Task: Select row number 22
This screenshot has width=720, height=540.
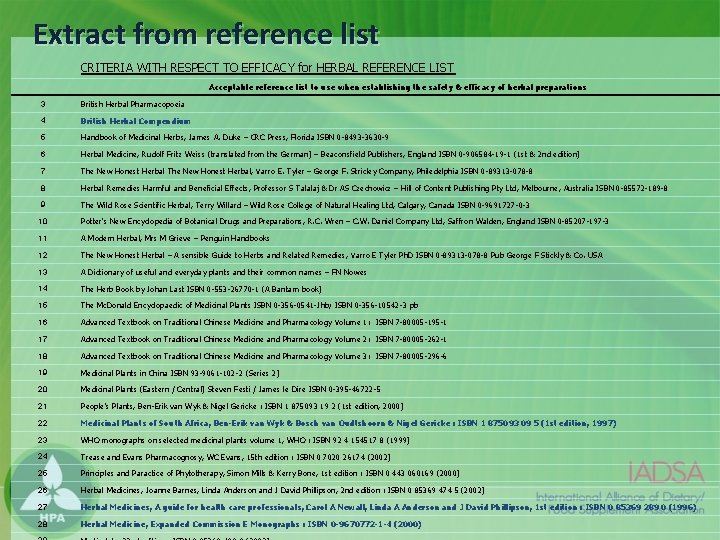Action: pos(43,423)
